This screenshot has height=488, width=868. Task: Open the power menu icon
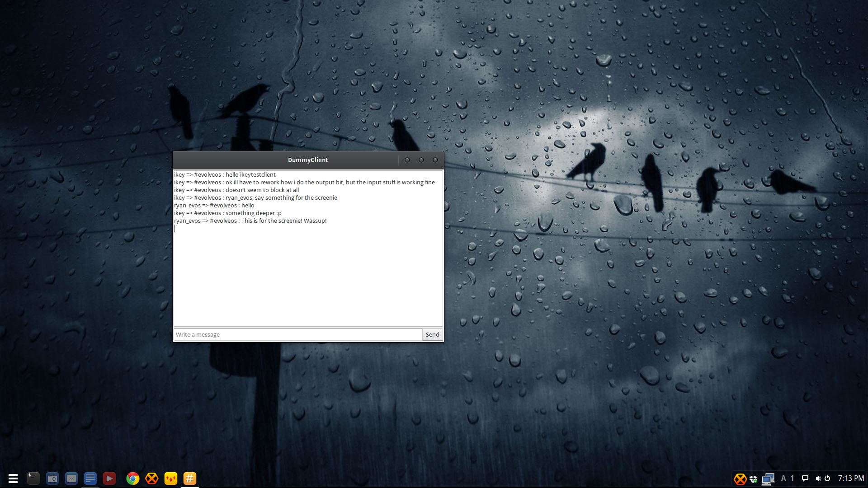827,478
